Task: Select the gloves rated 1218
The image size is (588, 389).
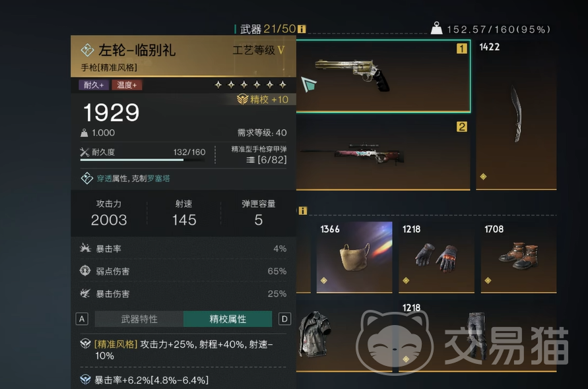Action: [x=436, y=257]
